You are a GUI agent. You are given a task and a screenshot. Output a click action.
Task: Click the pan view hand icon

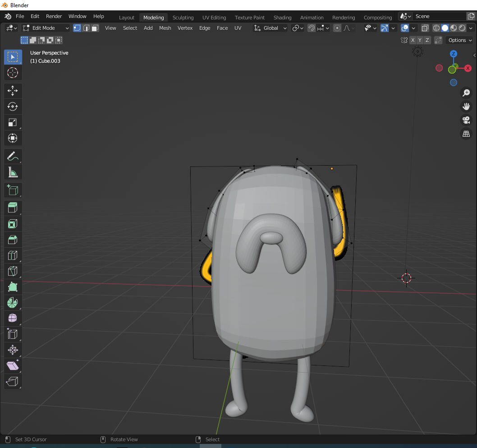coord(466,106)
